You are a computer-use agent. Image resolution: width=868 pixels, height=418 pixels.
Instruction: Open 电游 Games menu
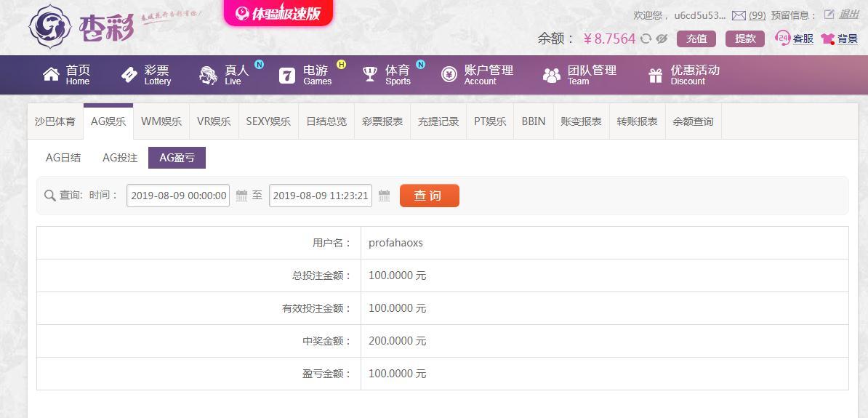tap(317, 75)
